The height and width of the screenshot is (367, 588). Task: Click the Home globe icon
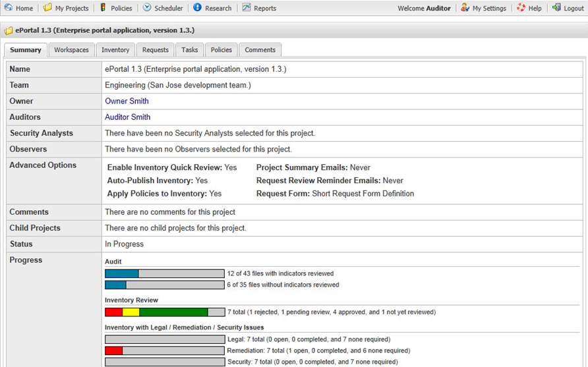[x=9, y=8]
